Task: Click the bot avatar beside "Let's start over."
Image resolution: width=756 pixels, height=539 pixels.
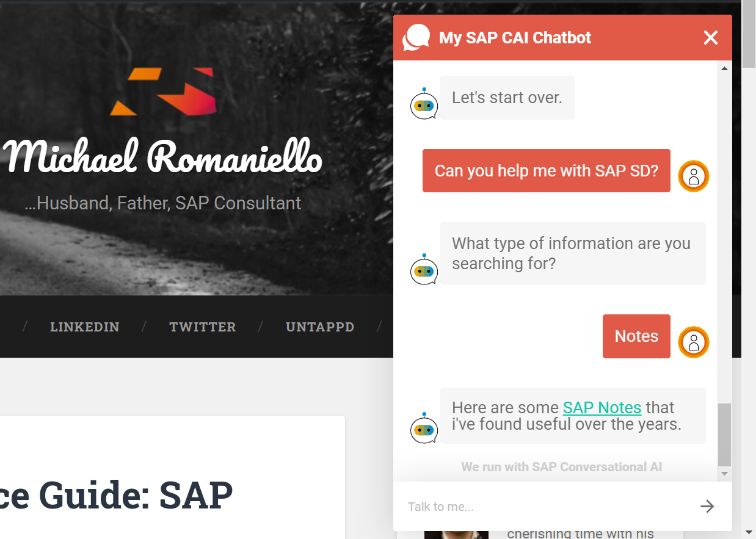Action: (424, 104)
